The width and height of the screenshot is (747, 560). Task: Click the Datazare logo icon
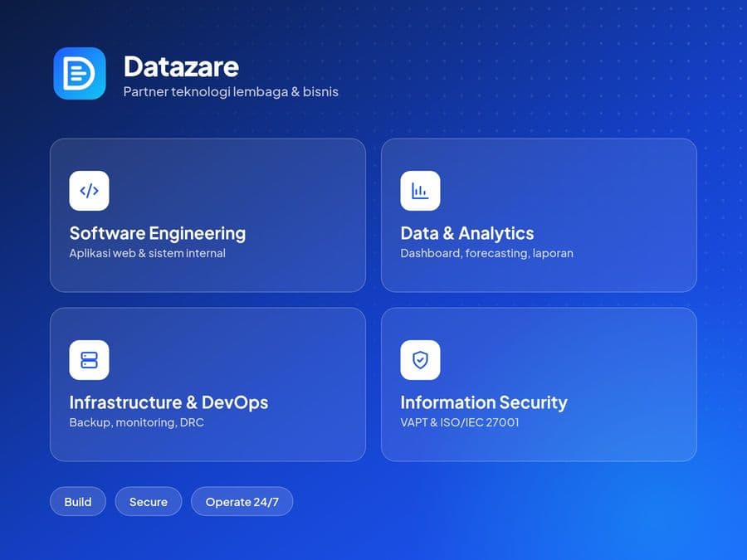tap(80, 73)
